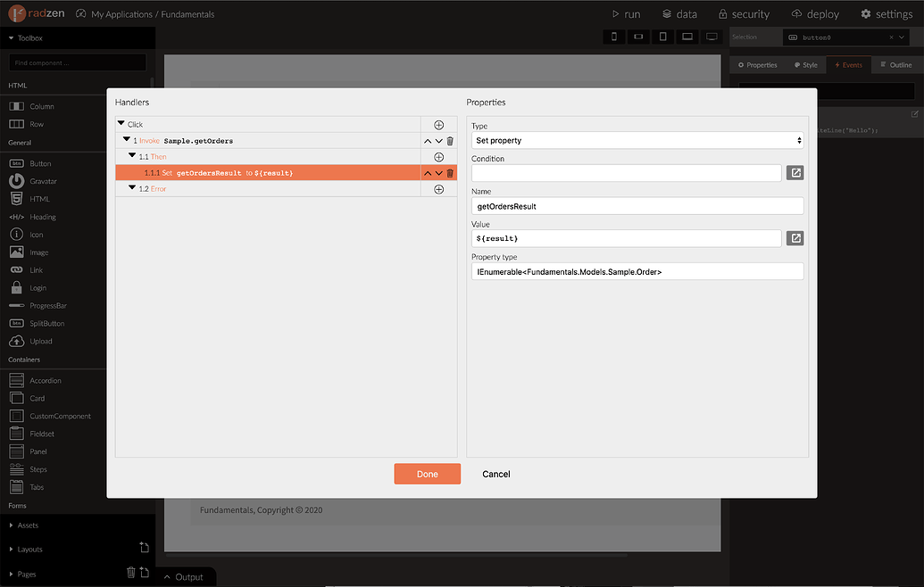Move the Invoke Sample.getOrders handler up
924x587 pixels.
[428, 141]
